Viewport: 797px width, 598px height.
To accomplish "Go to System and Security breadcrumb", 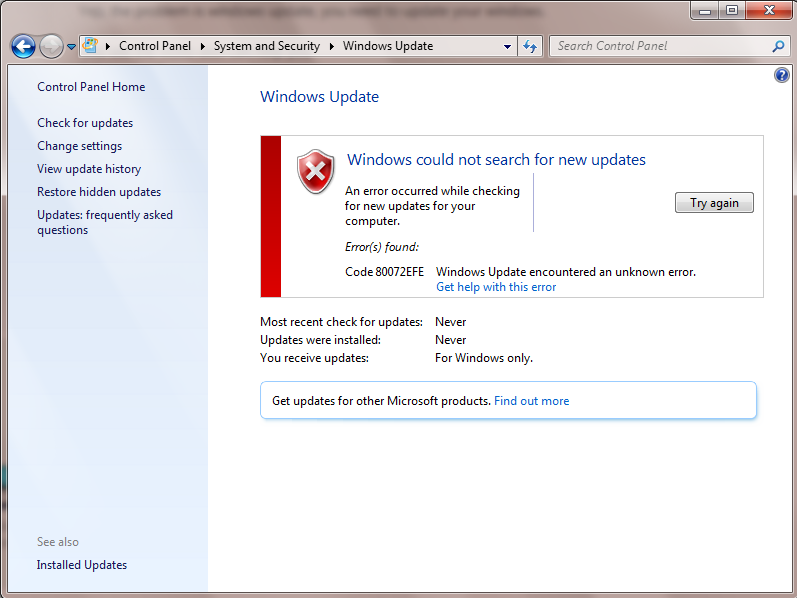I will (267, 46).
